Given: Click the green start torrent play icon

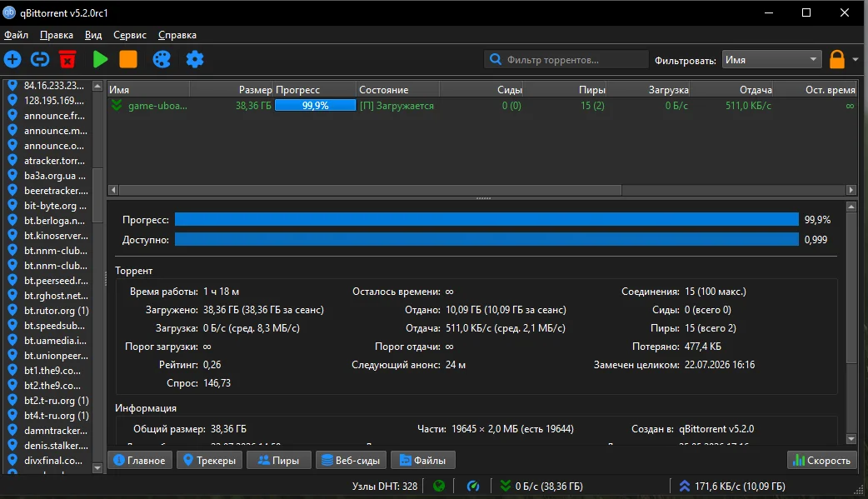Looking at the screenshot, I should point(100,59).
